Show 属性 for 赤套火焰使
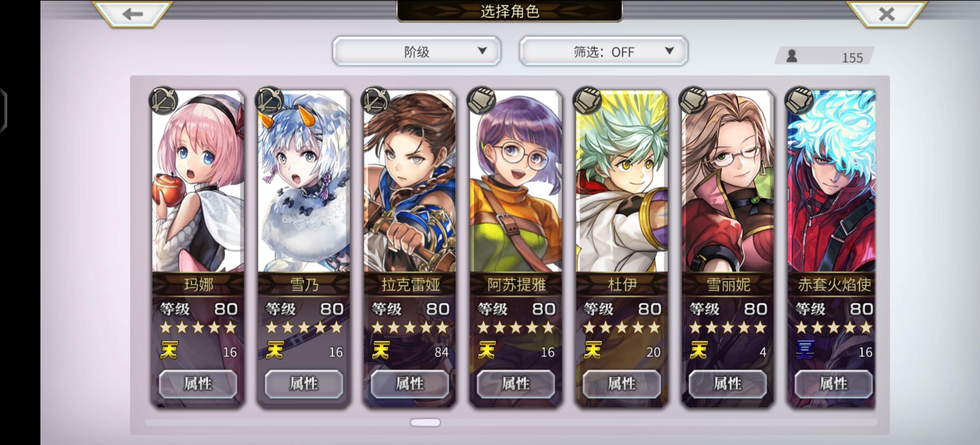 tap(834, 384)
